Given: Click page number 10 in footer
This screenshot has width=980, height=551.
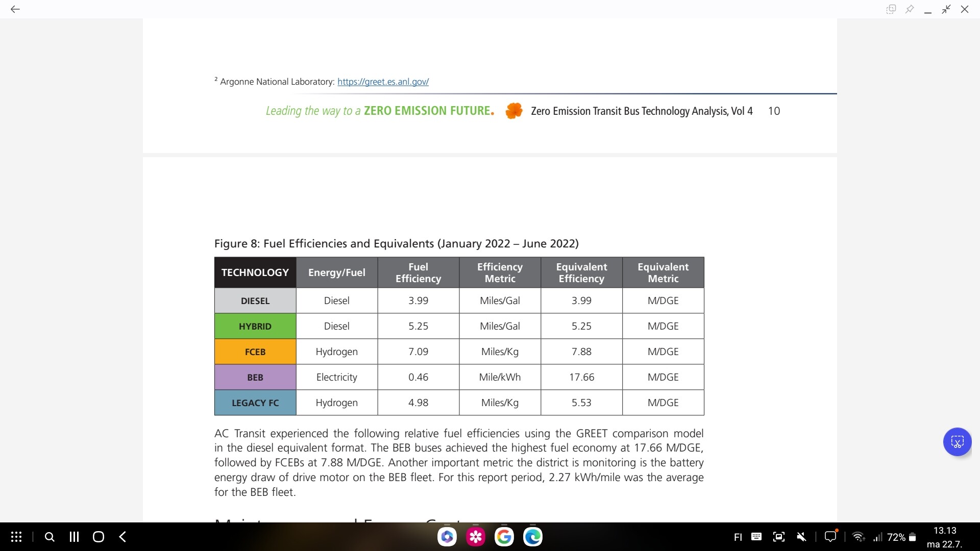Looking at the screenshot, I should click(x=774, y=111).
